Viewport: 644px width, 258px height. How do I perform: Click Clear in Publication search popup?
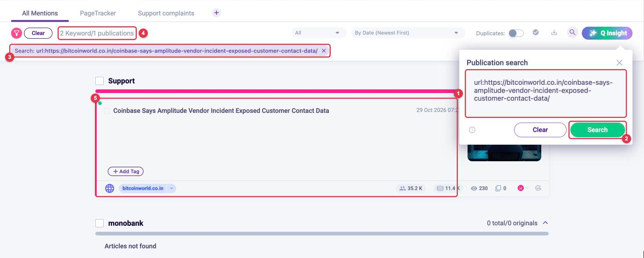pos(540,130)
